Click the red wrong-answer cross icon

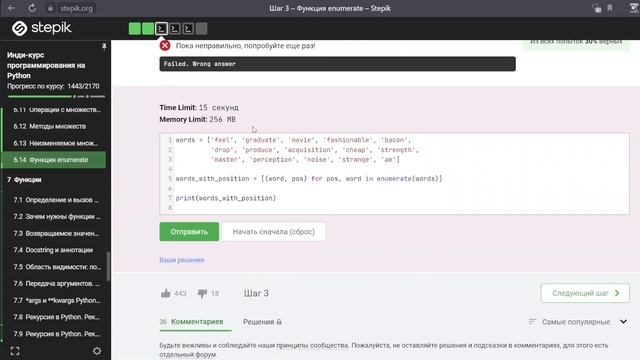click(x=165, y=45)
